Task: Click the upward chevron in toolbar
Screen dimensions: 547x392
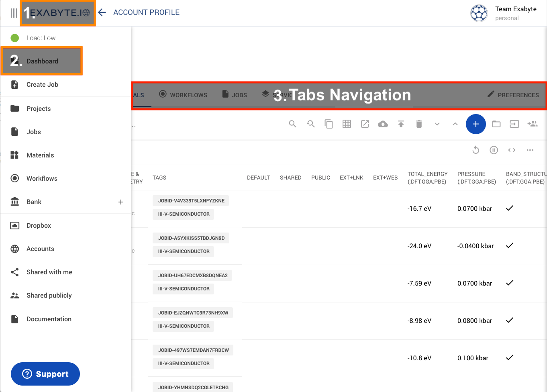Action: click(455, 124)
